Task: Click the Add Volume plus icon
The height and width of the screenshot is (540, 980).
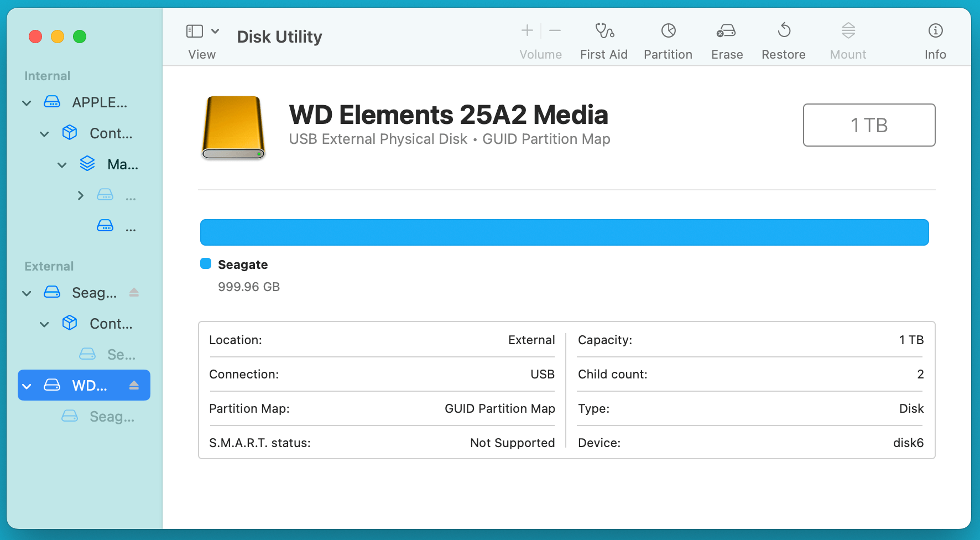Action: coord(527,30)
